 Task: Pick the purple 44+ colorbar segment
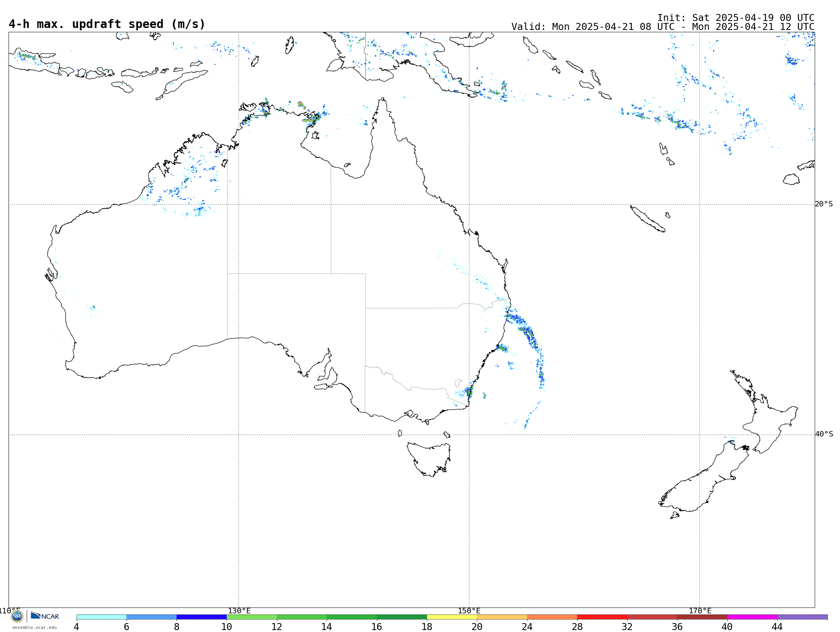803,617
